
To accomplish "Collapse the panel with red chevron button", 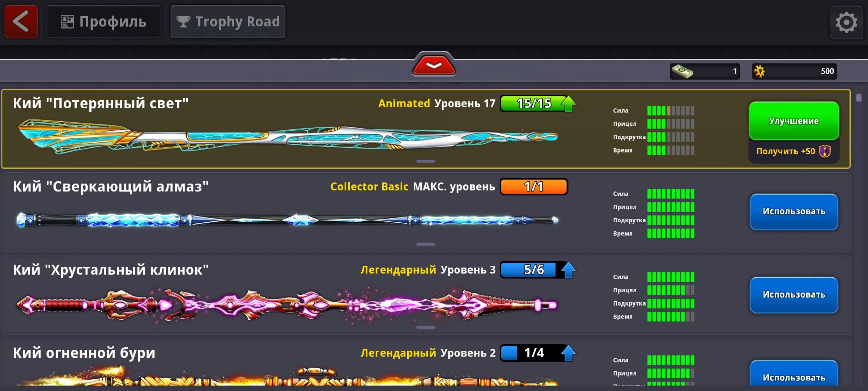I will point(434,65).
